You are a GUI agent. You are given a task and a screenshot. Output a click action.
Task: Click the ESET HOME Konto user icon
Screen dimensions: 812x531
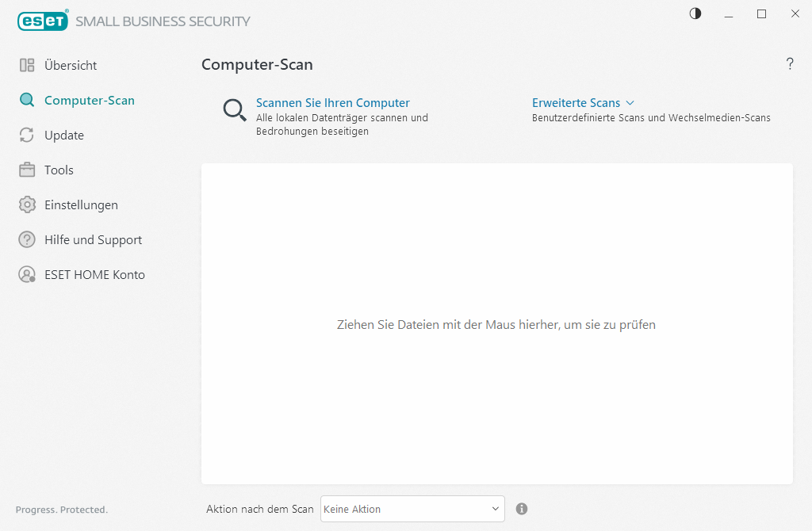point(27,274)
